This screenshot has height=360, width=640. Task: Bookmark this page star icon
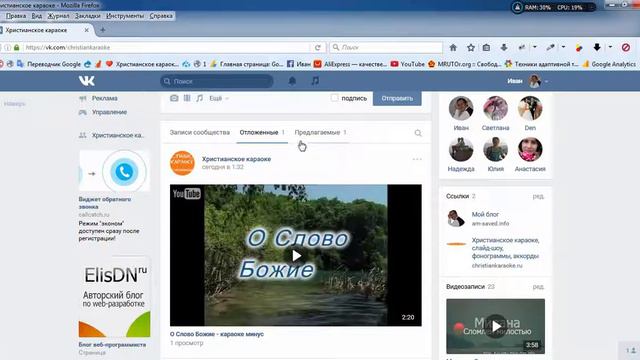(x=471, y=47)
